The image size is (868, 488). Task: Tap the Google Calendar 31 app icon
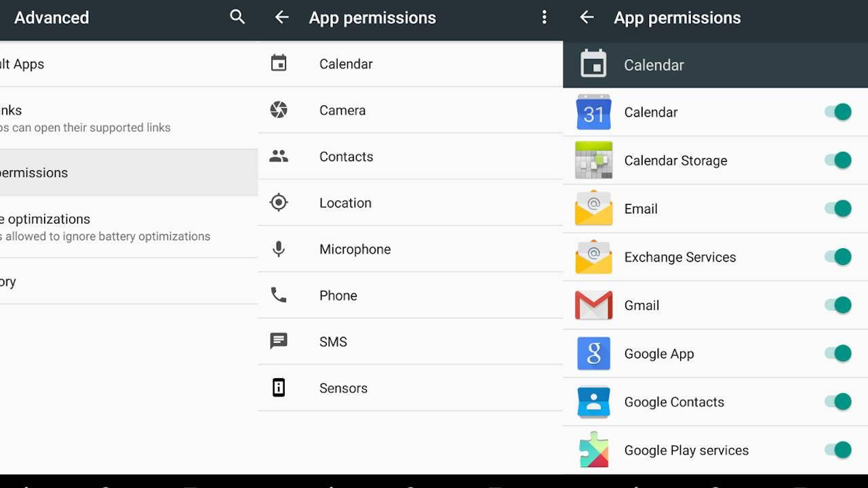[593, 112]
